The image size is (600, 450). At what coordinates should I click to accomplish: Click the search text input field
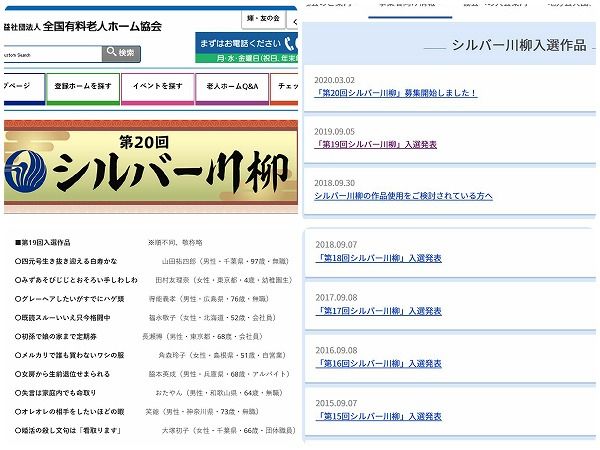tap(53, 54)
